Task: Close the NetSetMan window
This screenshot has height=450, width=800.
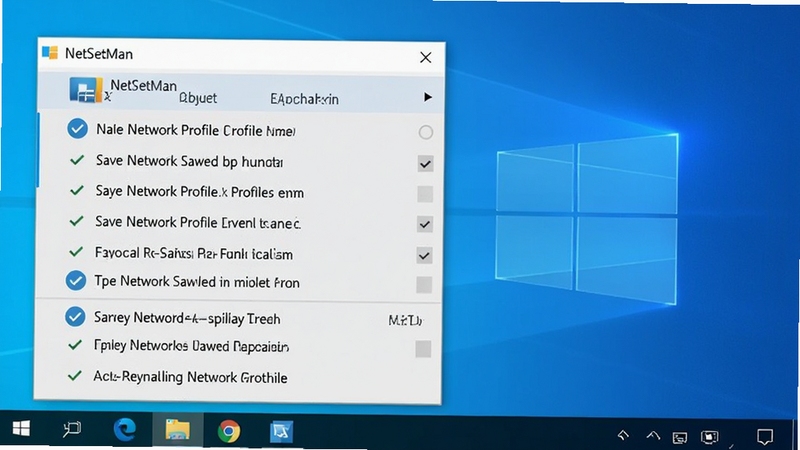Action: coord(426,57)
